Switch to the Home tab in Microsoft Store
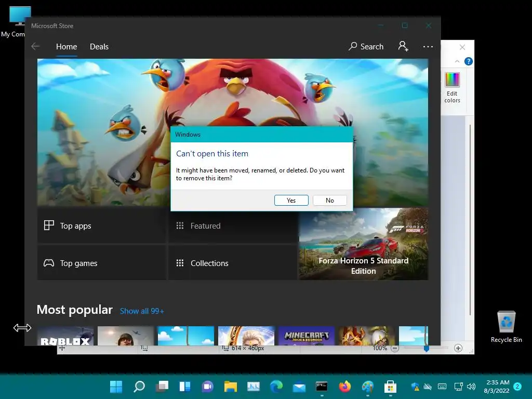 [66, 46]
